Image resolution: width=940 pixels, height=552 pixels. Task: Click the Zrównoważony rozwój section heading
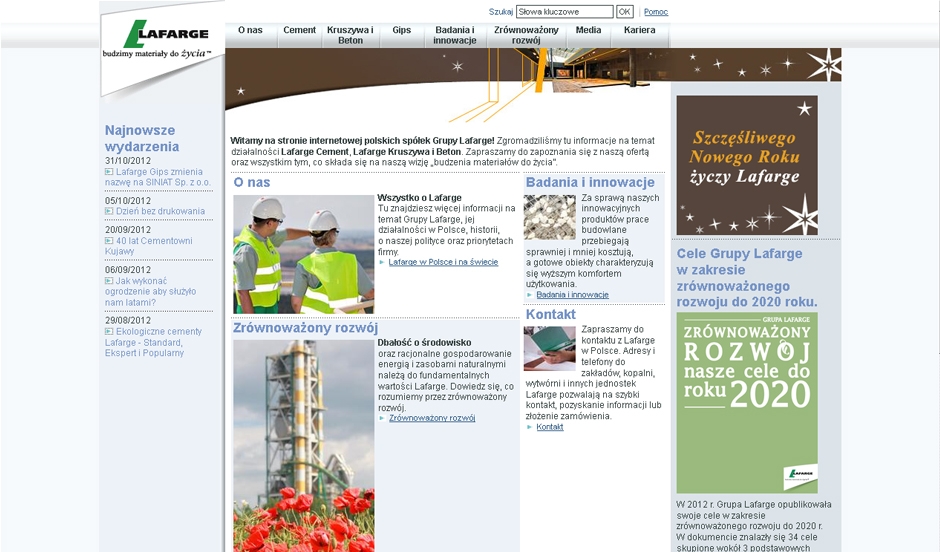pyautogui.click(x=305, y=328)
